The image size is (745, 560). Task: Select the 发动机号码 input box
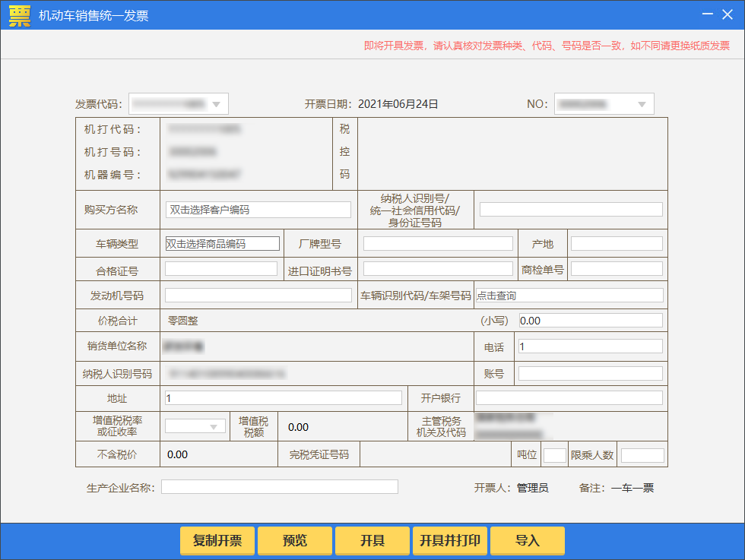258,296
